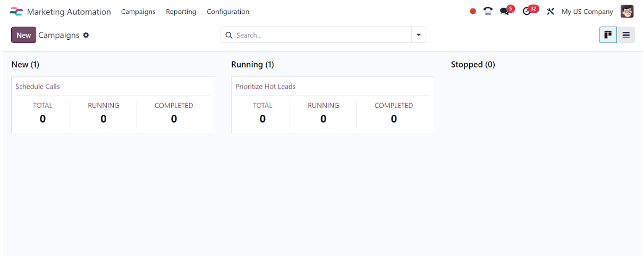Open the Campaigns settings gear
This screenshot has height=256, width=644.
(x=86, y=35)
